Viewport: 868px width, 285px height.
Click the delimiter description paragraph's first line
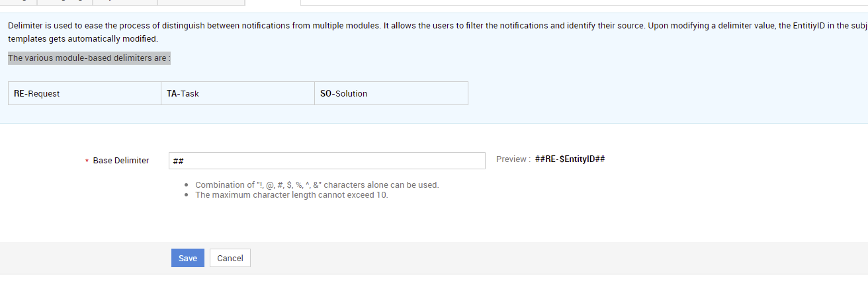[x=438, y=27]
